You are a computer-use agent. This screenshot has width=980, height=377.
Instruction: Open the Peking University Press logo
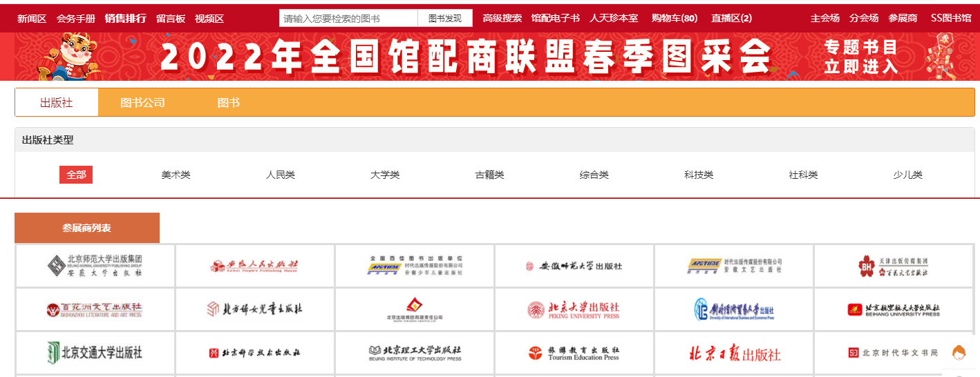(574, 310)
